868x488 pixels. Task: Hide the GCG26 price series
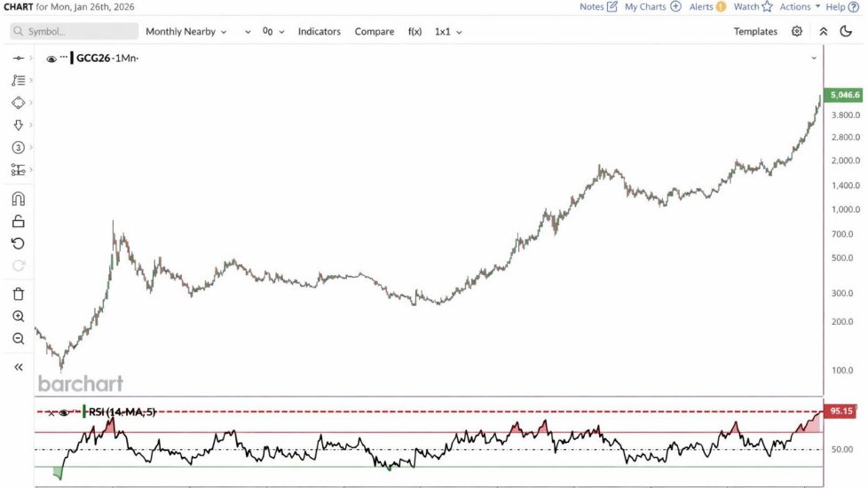(x=51, y=59)
